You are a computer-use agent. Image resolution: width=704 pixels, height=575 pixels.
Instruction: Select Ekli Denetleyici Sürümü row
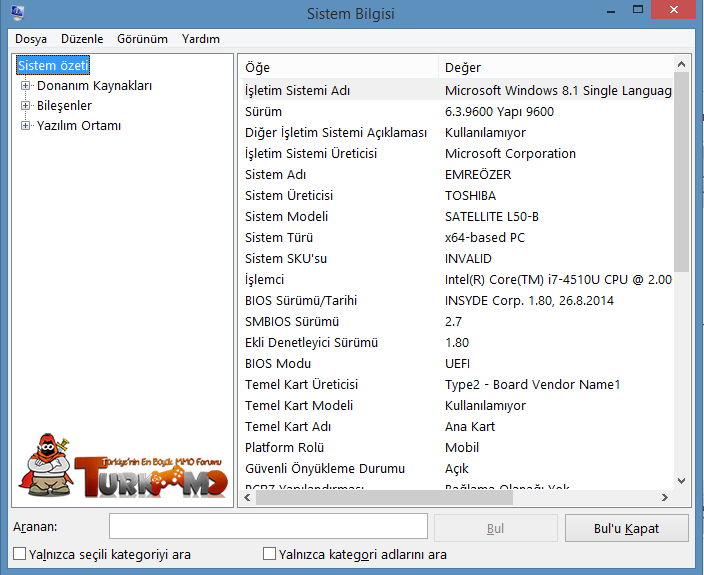tap(456, 342)
